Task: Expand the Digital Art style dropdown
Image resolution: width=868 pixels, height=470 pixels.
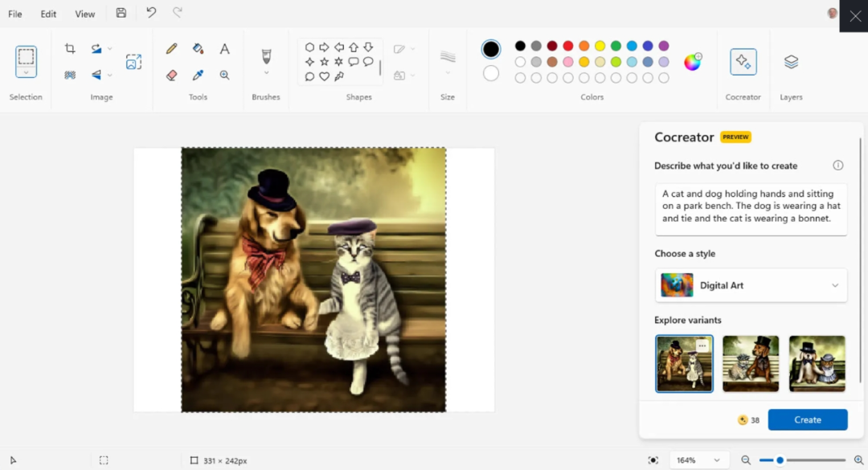Action: coord(751,285)
